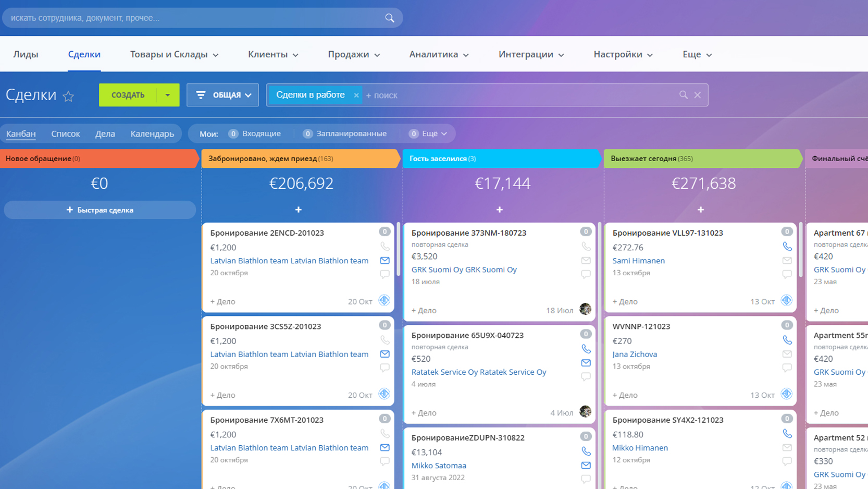Clear the deals filter with the X icon
The image size is (868, 489).
click(698, 95)
